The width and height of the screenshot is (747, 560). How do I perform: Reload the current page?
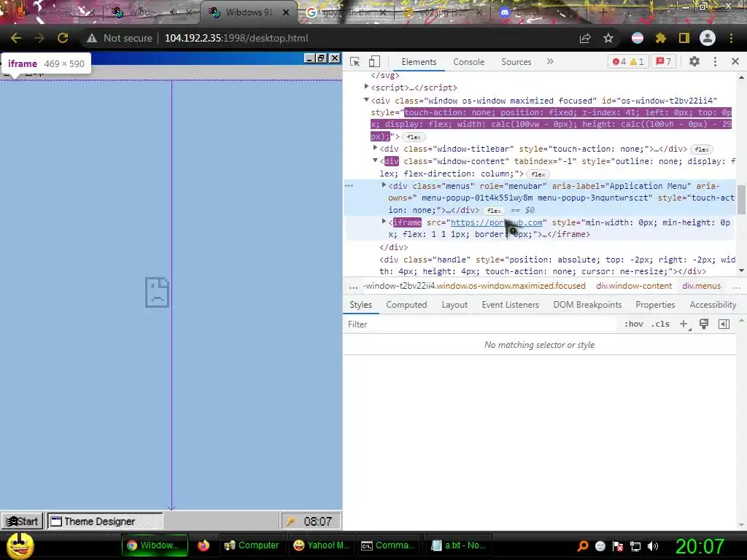coord(63,38)
